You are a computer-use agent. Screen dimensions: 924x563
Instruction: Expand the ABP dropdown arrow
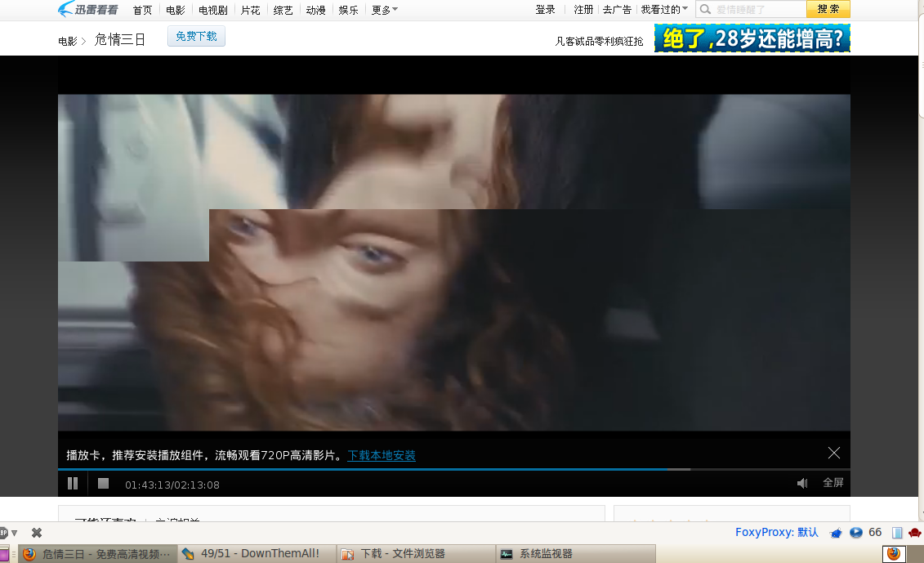pyautogui.click(x=14, y=533)
